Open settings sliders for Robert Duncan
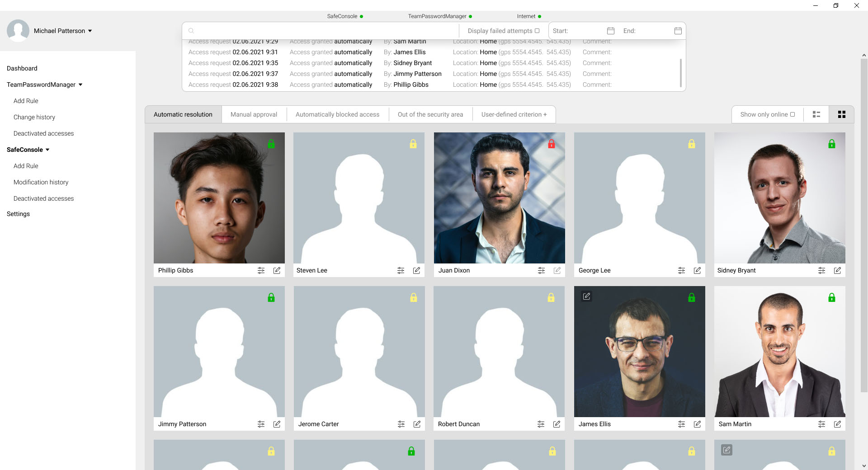The height and width of the screenshot is (470, 868). (541, 424)
